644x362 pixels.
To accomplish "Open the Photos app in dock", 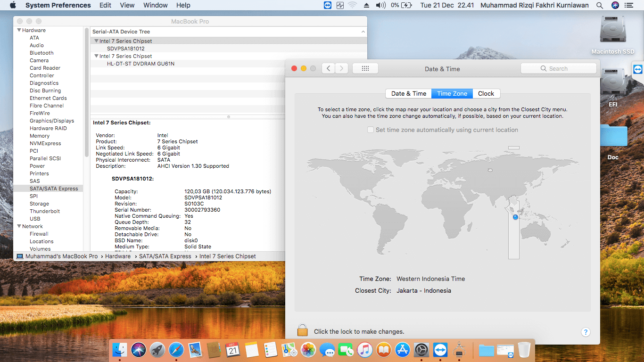I will (308, 350).
